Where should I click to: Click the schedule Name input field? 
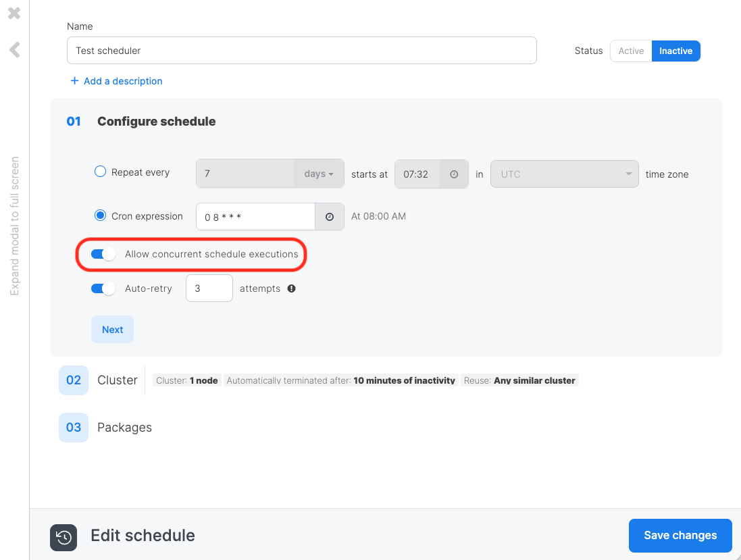301,51
